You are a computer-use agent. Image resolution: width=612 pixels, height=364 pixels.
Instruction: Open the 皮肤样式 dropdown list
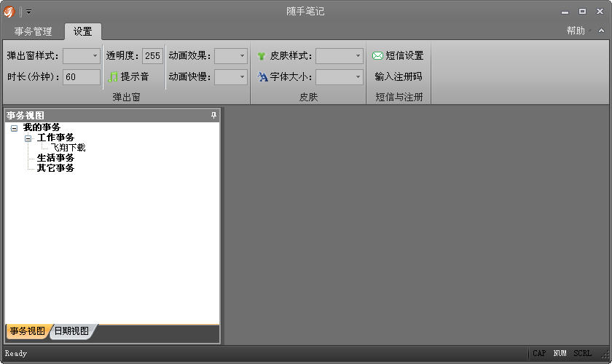(x=340, y=56)
